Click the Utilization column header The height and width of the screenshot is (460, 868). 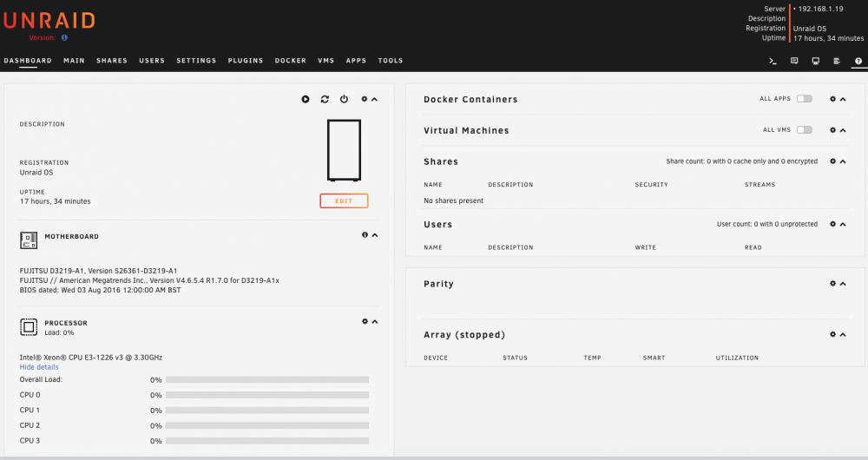tap(737, 358)
